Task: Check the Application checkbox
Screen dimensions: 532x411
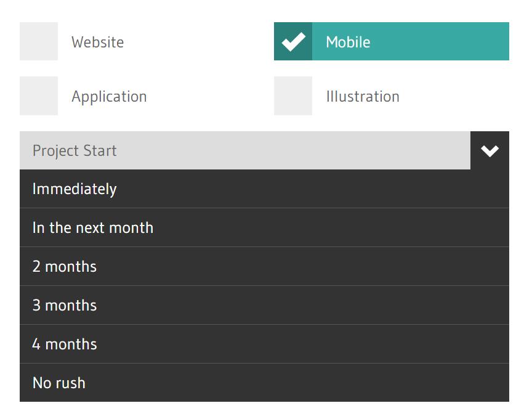Action: click(x=39, y=96)
